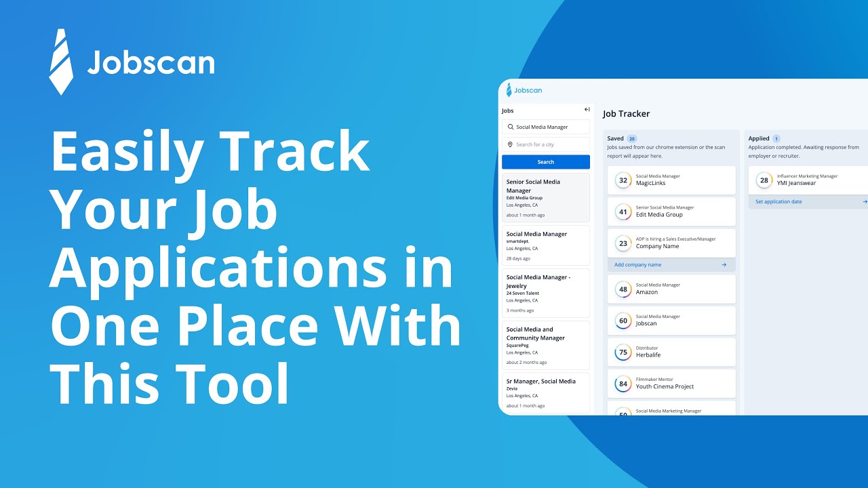This screenshot has width=868, height=488.
Task: Click the magnifier icon in job search field
Action: 511,127
